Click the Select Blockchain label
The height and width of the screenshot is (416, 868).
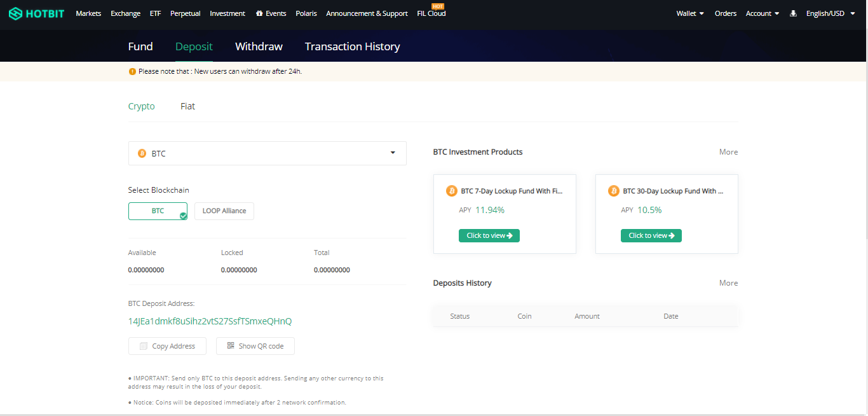(x=159, y=190)
